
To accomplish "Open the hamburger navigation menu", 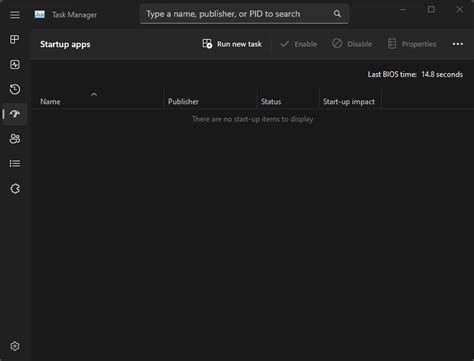I will [x=15, y=15].
